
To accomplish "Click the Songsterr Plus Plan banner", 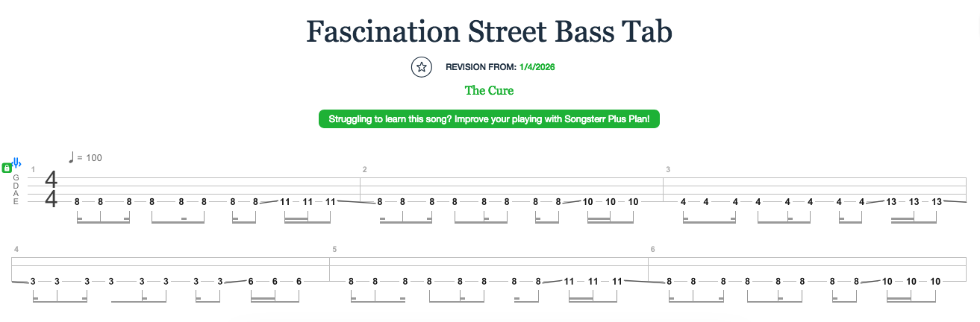I will [489, 119].
